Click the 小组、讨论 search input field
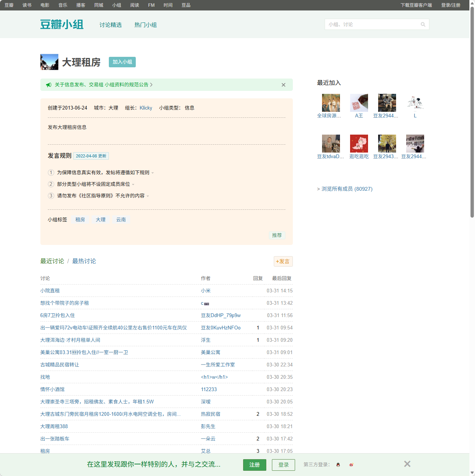The height and width of the screenshot is (476, 475). [x=370, y=24]
